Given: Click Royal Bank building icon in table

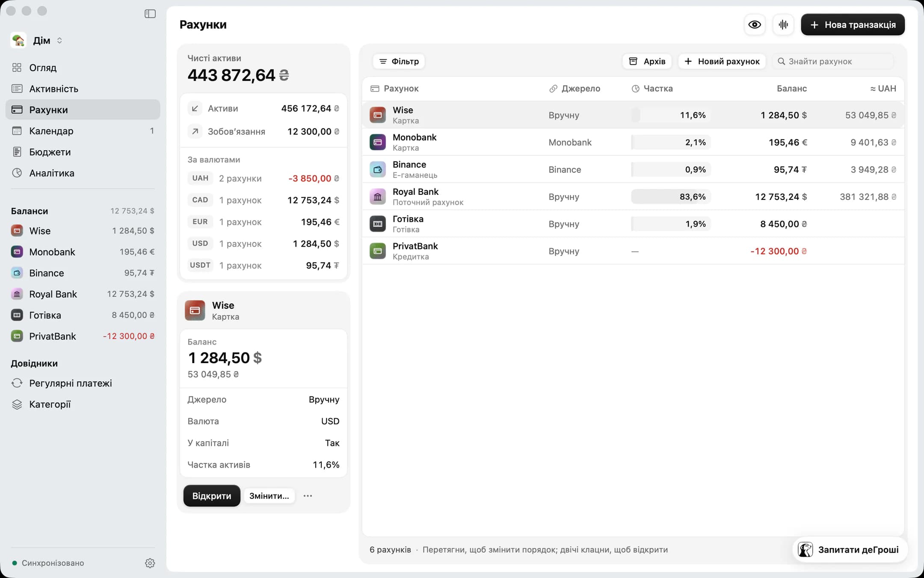Looking at the screenshot, I should [378, 197].
